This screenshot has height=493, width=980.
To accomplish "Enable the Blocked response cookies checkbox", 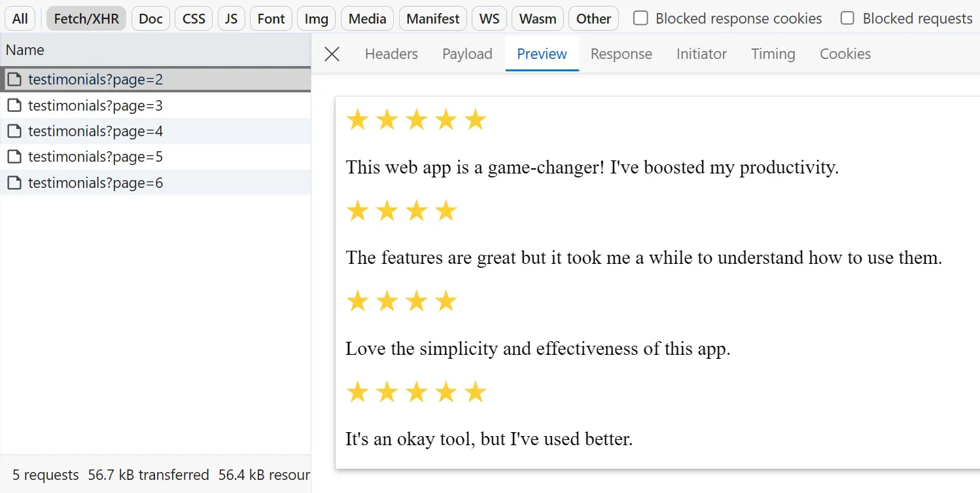I will (640, 18).
